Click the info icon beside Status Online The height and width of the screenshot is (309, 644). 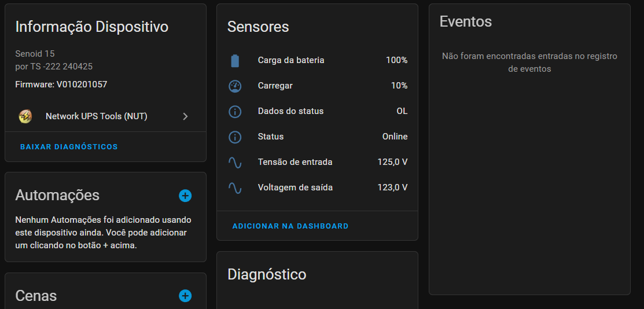pyautogui.click(x=235, y=137)
